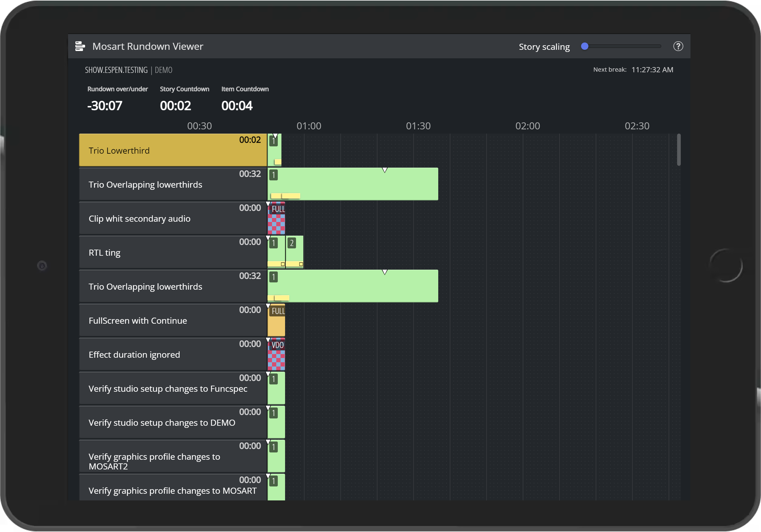
Task: Select Verify studio setup changes to Funcspec
Action: point(173,388)
